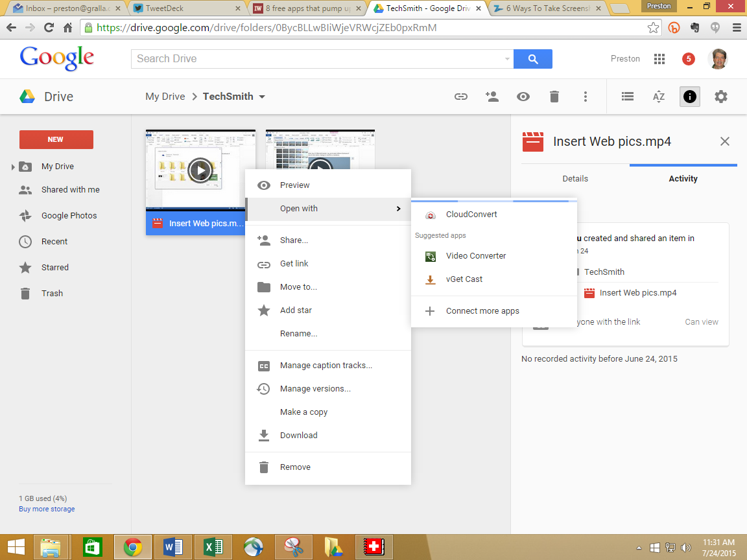This screenshot has height=560, width=747.
Task: Go to My Drive breadcrumb
Action: click(165, 97)
